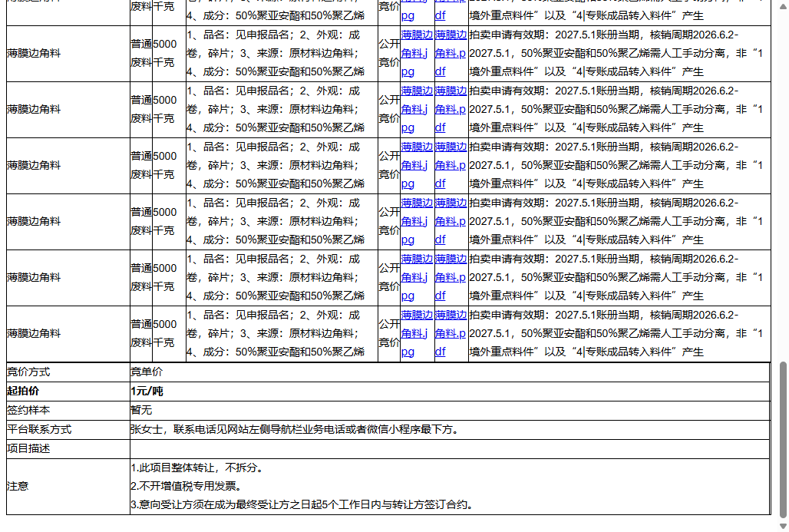Click the 注意 label cell
The image size is (789, 532).
(x=68, y=486)
